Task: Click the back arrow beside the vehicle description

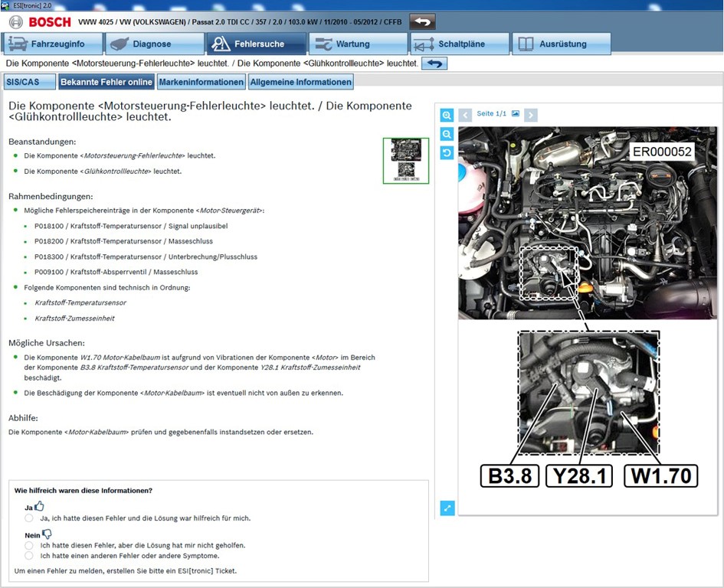Action: pos(422,21)
